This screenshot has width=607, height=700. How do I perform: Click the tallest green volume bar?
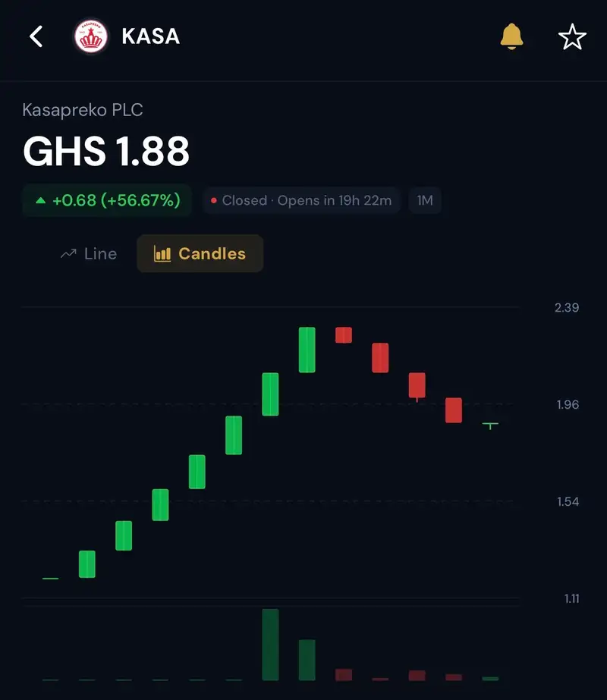click(x=270, y=645)
